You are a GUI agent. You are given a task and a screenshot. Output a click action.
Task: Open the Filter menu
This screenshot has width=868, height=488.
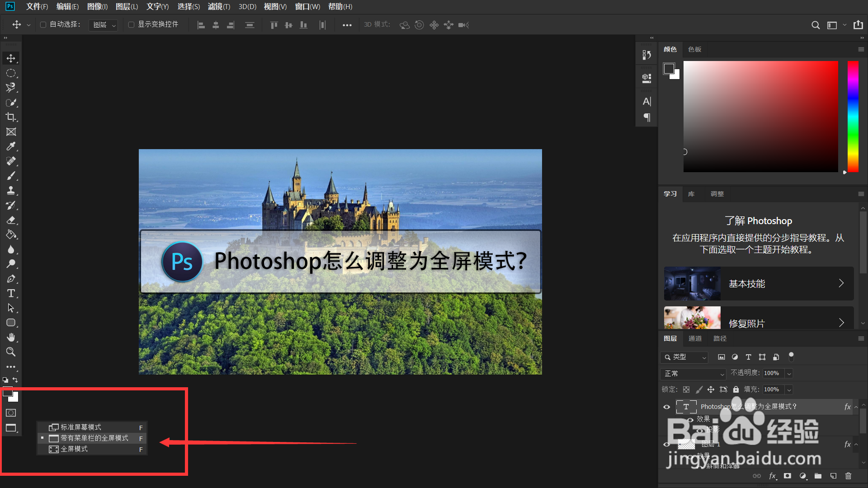(219, 6)
